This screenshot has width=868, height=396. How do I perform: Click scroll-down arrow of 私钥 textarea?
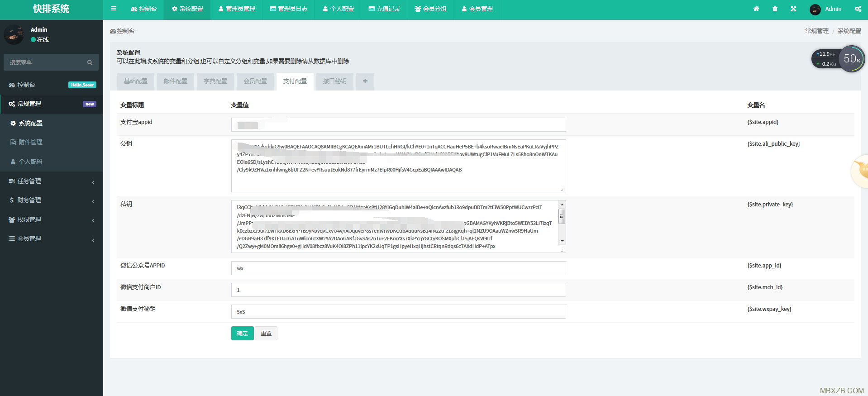(562, 241)
